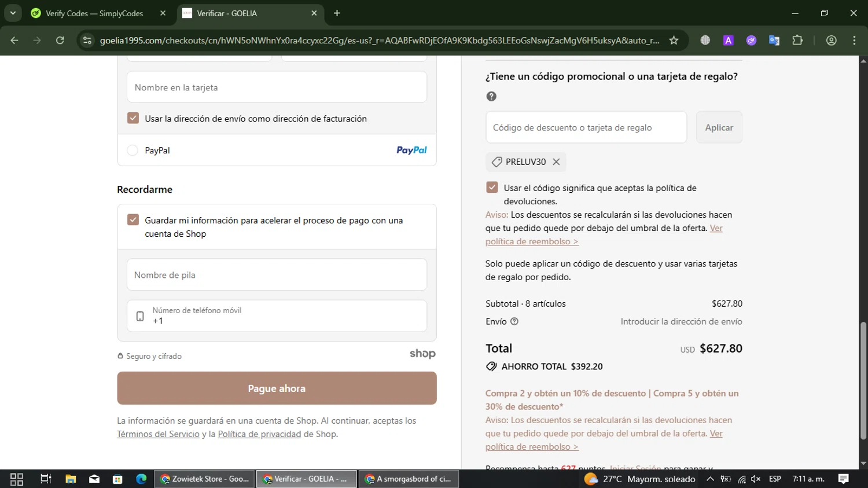Open the notifications center icon

[844, 479]
